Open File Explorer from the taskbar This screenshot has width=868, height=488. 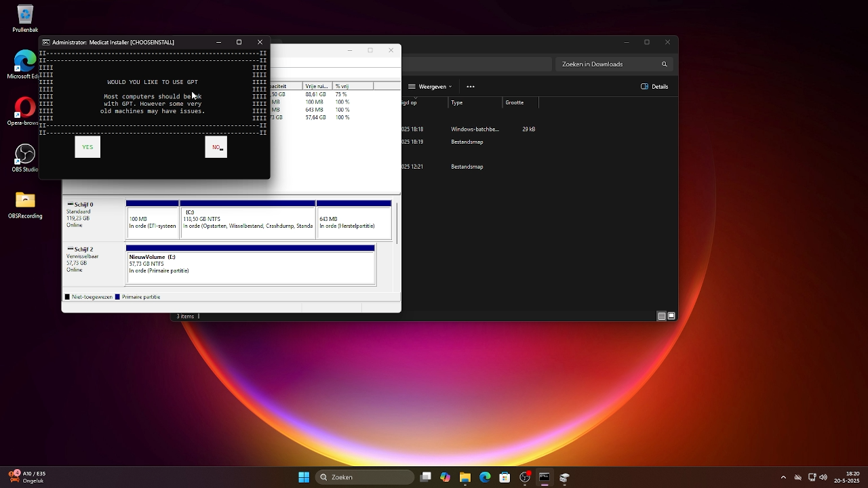465,477
